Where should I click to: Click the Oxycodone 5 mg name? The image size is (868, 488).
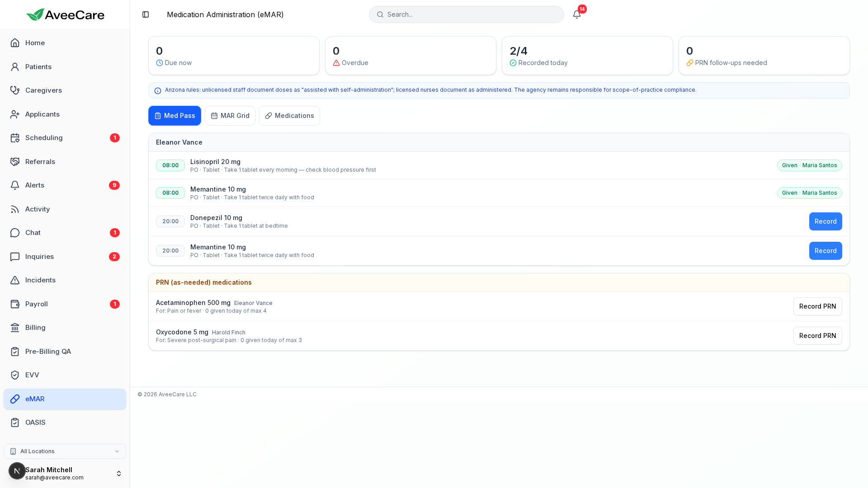pos(182,332)
